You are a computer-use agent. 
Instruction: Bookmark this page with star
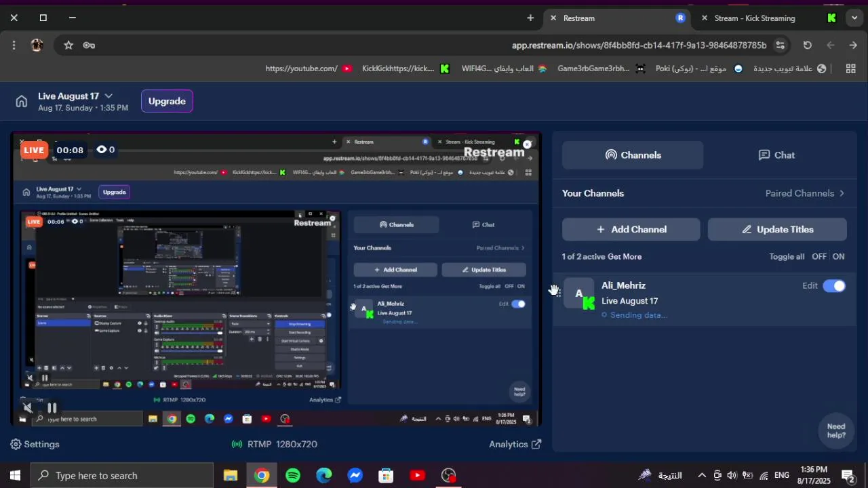(68, 45)
